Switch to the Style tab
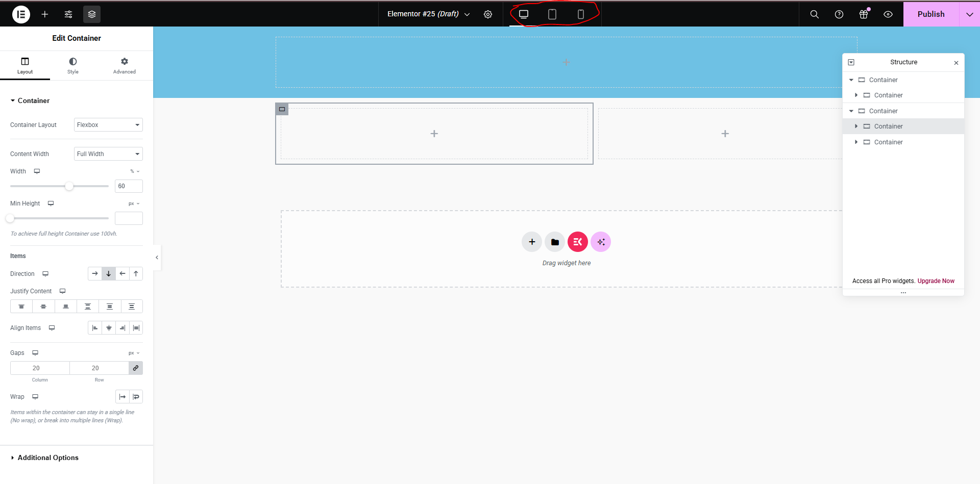980x484 pixels. tap(73, 66)
